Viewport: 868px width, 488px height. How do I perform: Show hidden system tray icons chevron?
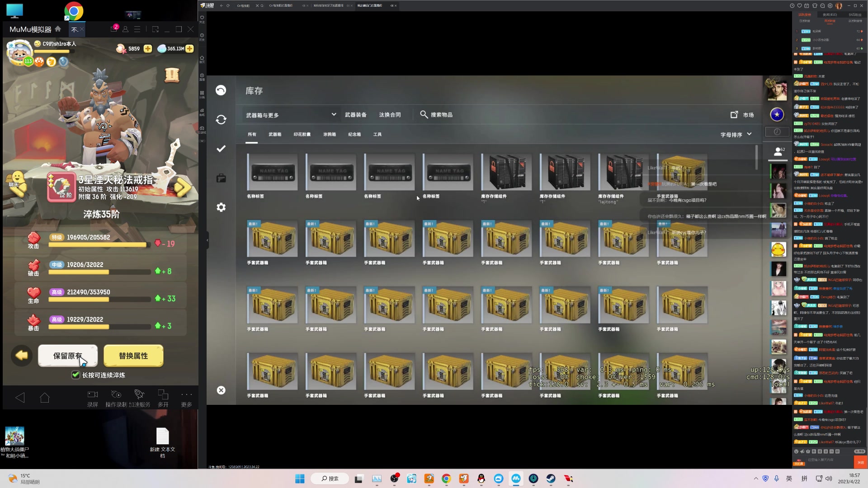pos(756,479)
